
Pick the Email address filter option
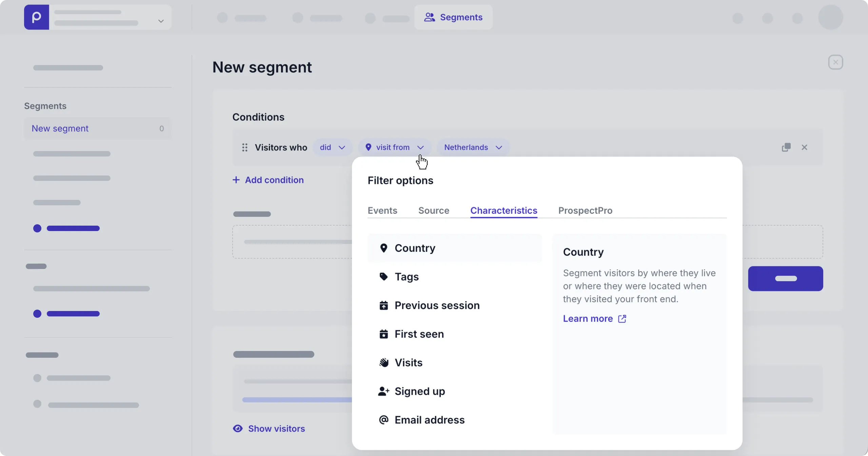pyautogui.click(x=429, y=420)
